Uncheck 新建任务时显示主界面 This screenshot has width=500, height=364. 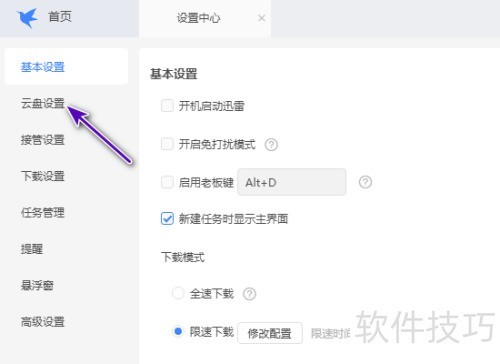pyautogui.click(x=167, y=219)
